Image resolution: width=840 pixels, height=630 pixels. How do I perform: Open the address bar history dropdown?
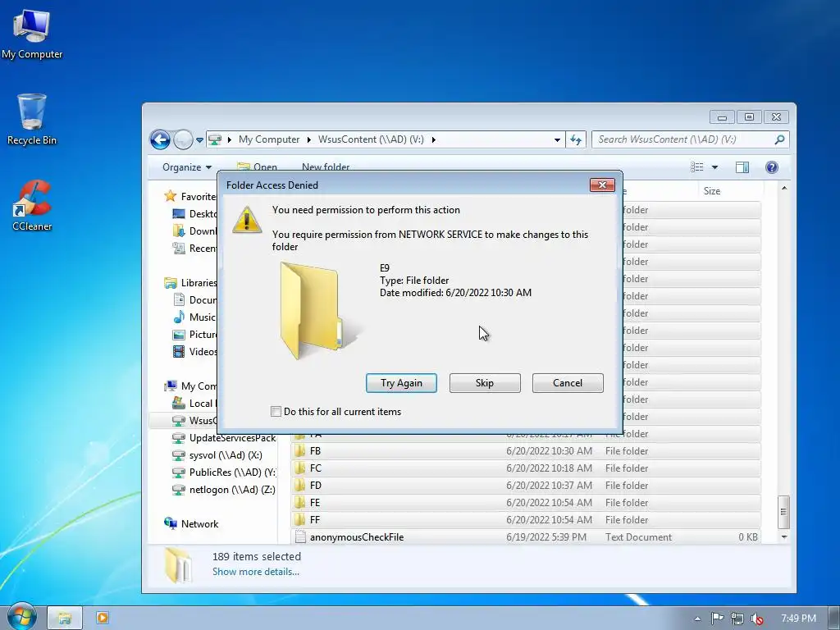click(x=557, y=139)
